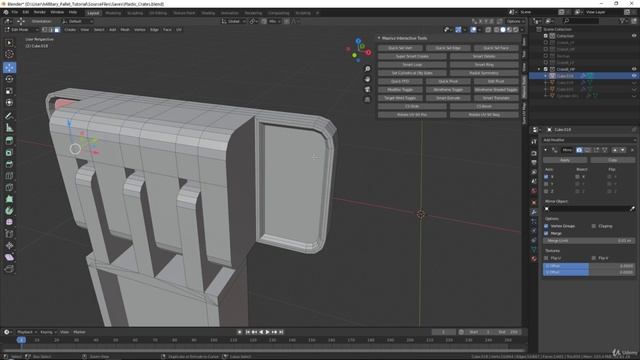Toggle the Merge checkbox
Screen dimensions: 640x360
[547, 233]
